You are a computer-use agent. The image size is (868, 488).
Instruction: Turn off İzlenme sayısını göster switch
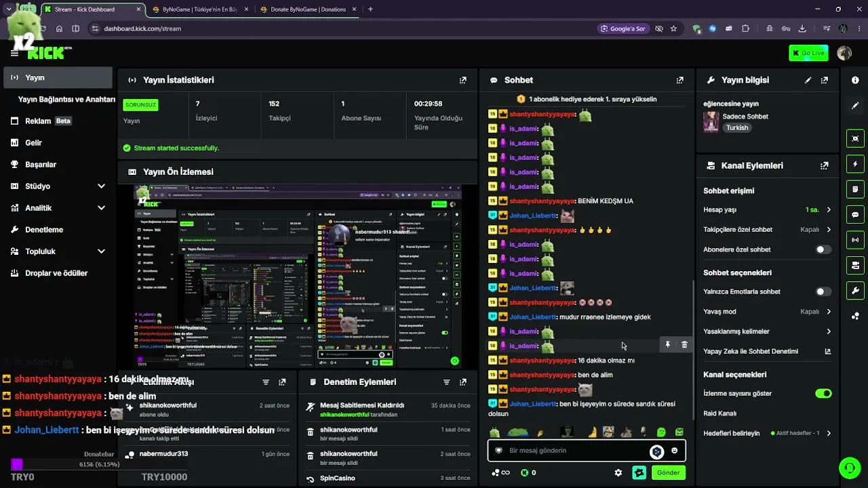[x=823, y=394]
